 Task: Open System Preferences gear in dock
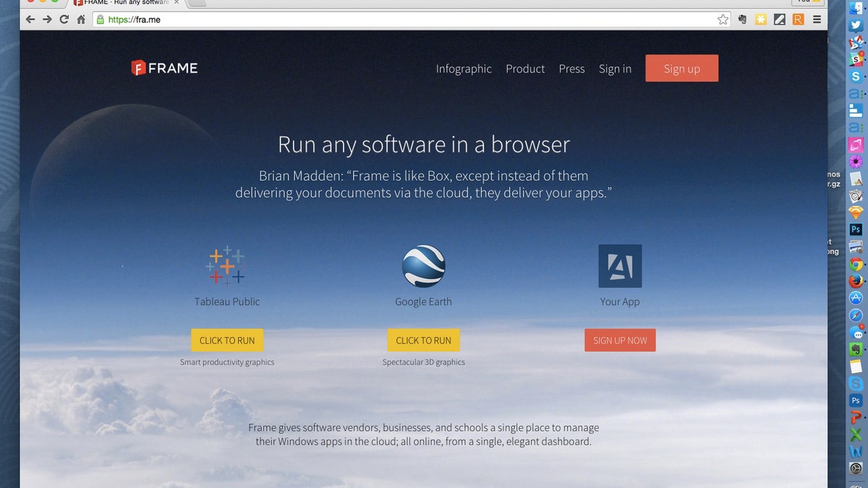tap(856, 468)
